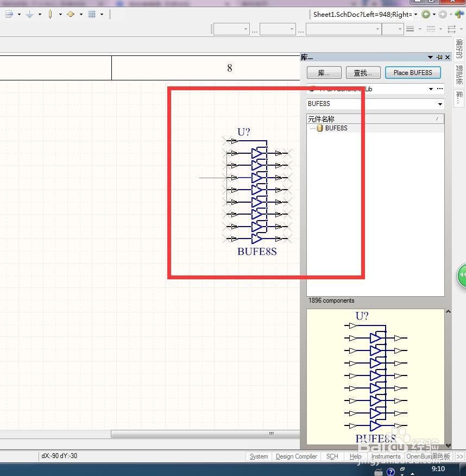Viewport: 466px width, 476px height.
Task: Open the System status bar panel
Action: [259, 456]
